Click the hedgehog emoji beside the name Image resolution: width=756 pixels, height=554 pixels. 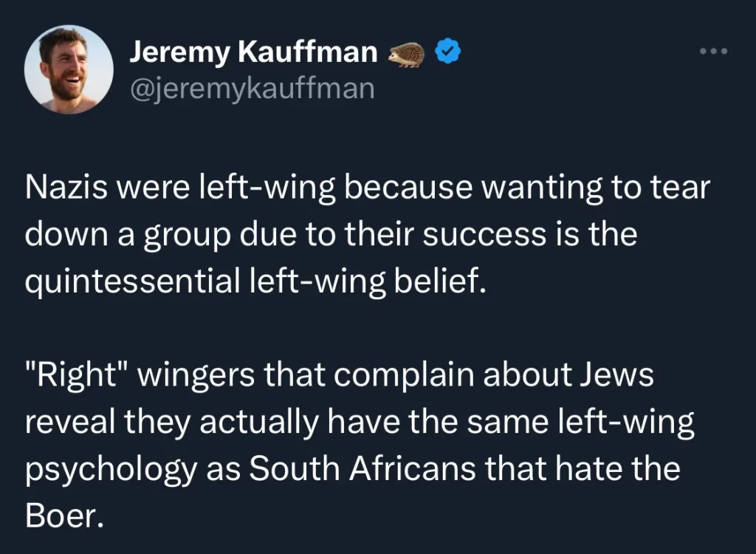[407, 54]
